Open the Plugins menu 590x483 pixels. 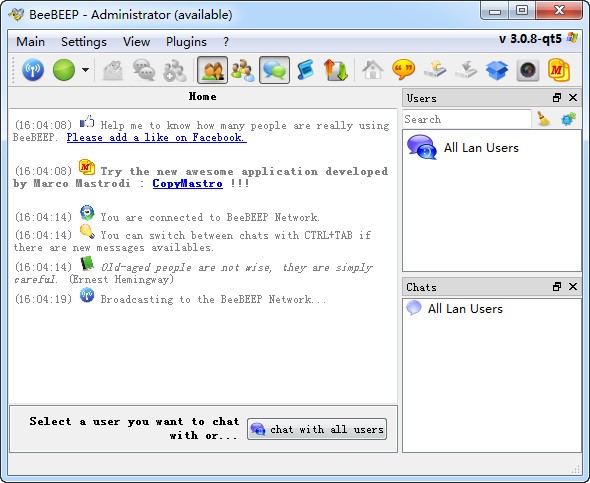click(x=186, y=42)
